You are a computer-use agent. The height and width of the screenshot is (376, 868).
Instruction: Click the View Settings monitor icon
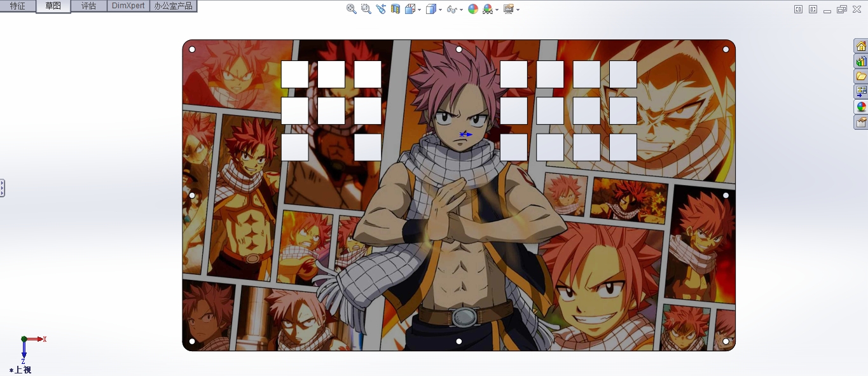click(x=509, y=9)
